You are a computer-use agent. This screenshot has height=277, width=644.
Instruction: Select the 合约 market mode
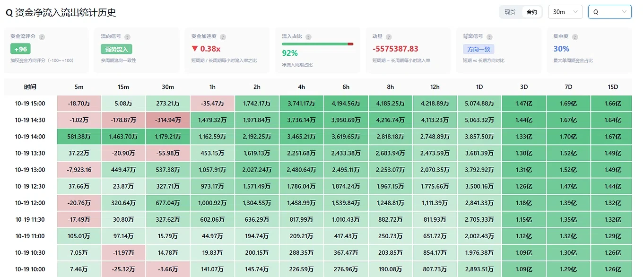532,12
